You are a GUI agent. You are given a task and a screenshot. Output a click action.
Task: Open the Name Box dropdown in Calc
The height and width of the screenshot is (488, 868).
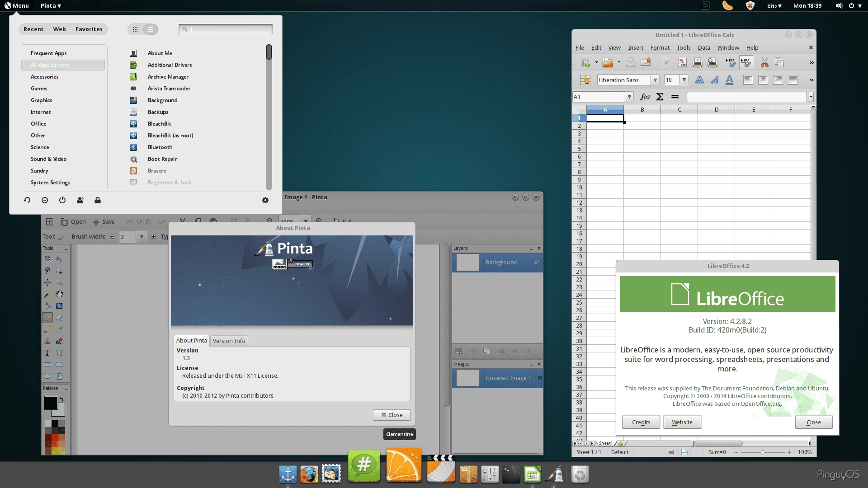click(x=629, y=97)
